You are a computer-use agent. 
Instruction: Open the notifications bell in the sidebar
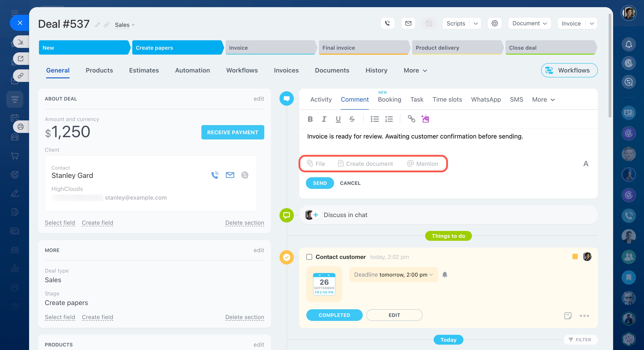pos(629,45)
